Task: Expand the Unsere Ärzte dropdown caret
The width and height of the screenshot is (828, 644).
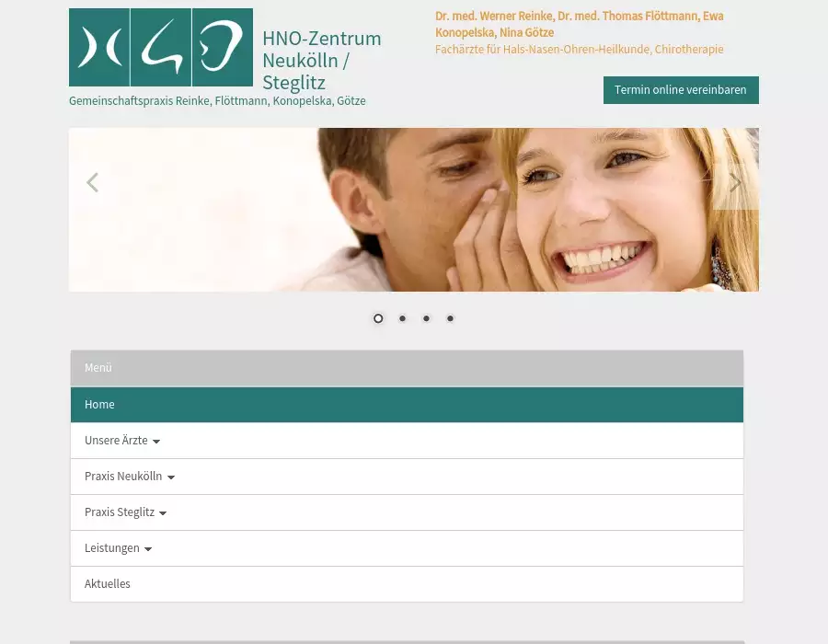Action: pyautogui.click(x=156, y=442)
